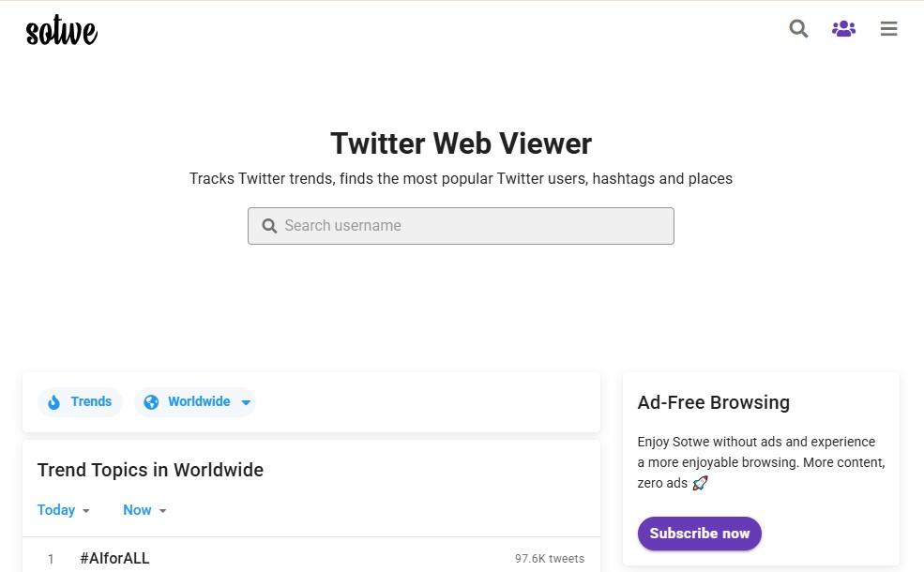Click the '97.6K tweets' count
The width and height of the screenshot is (924, 572).
point(550,559)
